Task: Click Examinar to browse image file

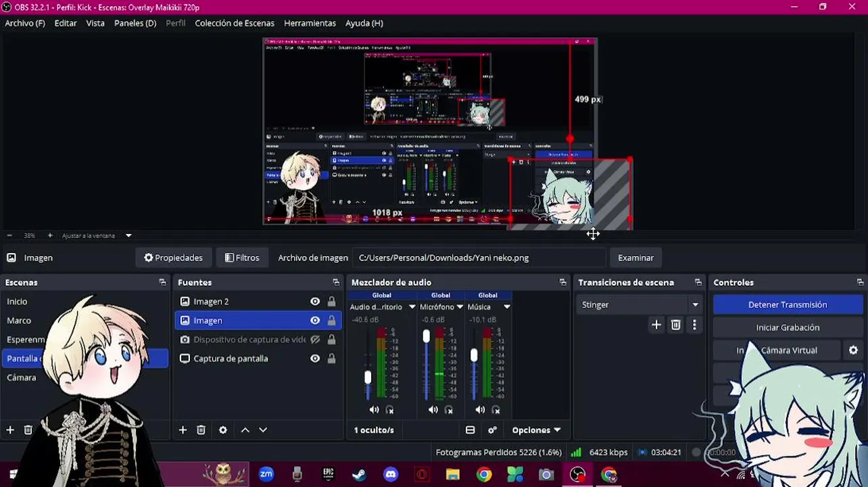Action: click(x=635, y=258)
